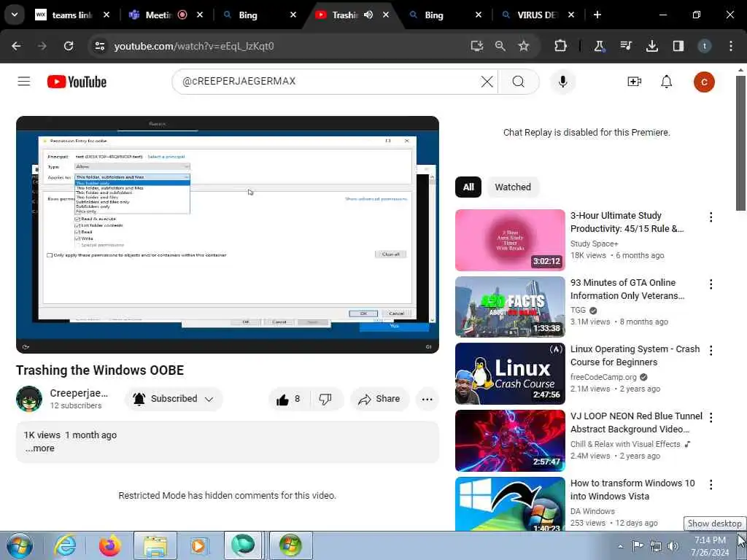Go back in the browser
The height and width of the screenshot is (560, 747).
coord(16,46)
